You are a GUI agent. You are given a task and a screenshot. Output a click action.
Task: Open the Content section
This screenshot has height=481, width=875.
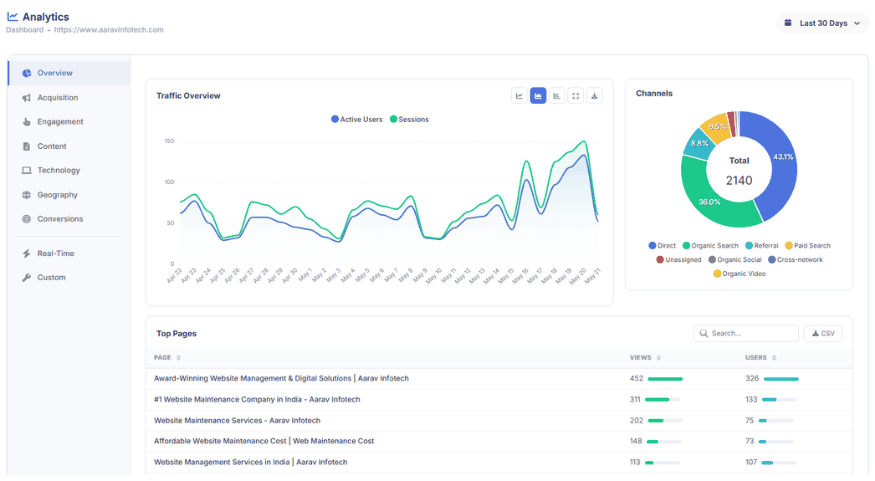pos(69,146)
